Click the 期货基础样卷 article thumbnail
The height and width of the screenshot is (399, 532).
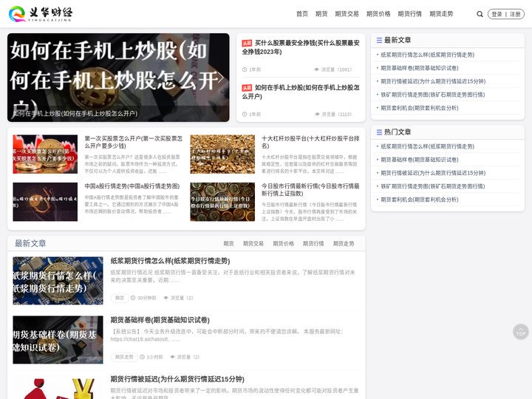[x=58, y=340]
